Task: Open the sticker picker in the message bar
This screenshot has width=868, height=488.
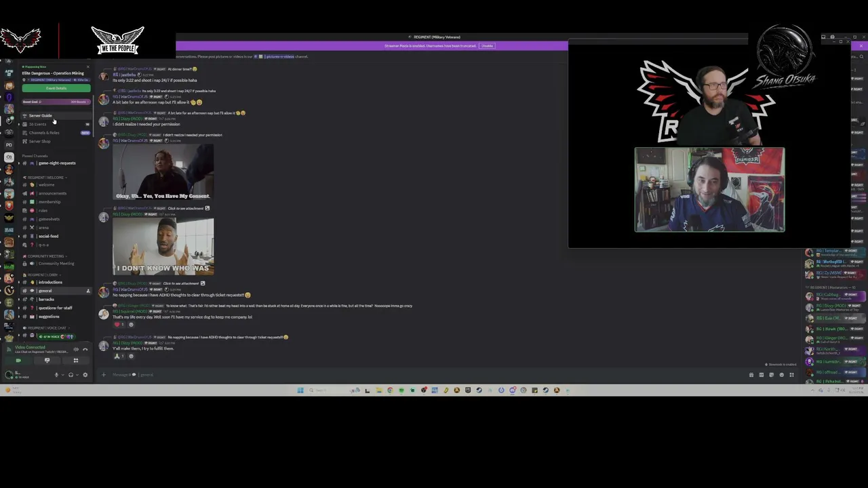Action: [772, 375]
